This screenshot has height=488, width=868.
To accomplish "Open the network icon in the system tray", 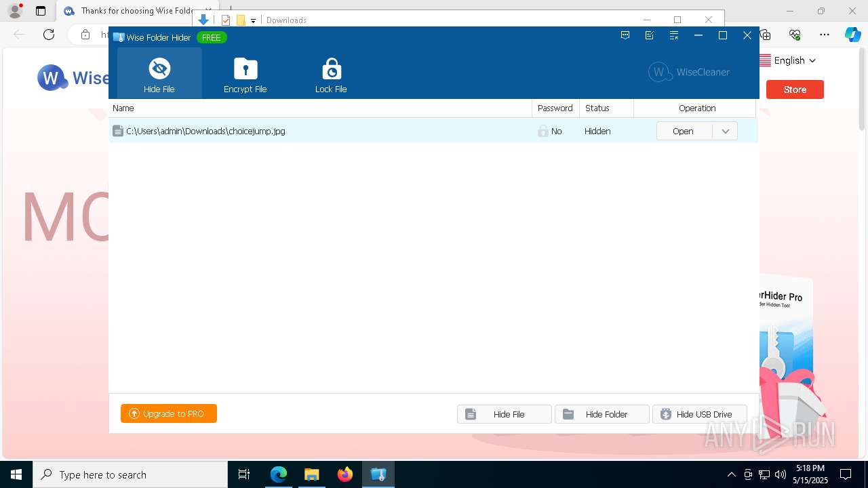I will coord(764,474).
